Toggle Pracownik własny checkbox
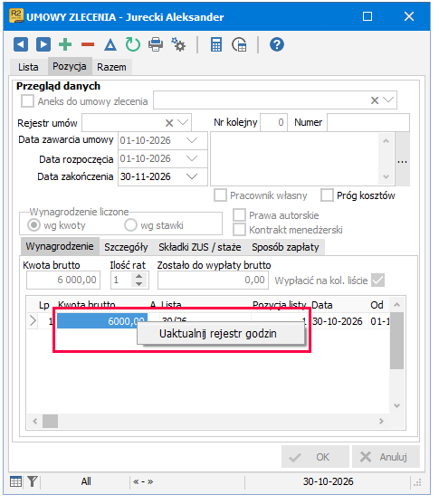Image resolution: width=439 pixels, height=504 pixels. click(220, 195)
